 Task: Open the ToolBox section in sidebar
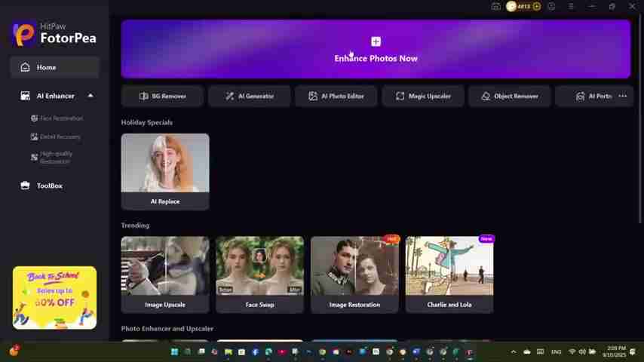pos(49,186)
